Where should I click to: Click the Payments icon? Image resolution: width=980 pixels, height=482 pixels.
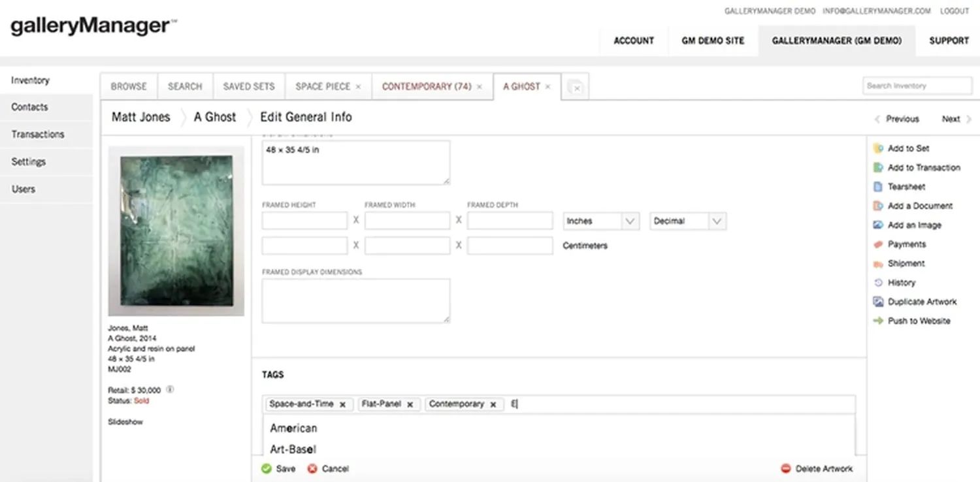878,244
